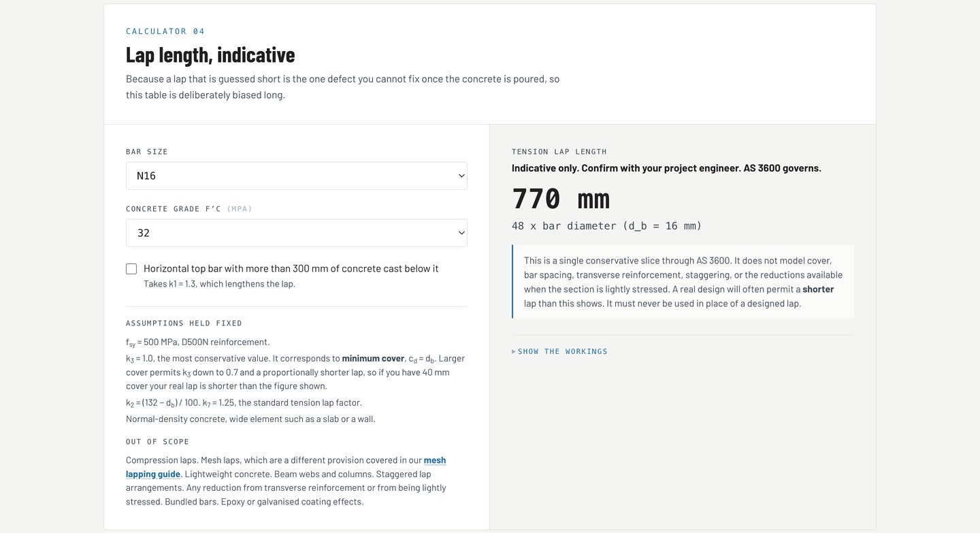Screen dimensions: 980x533
Task: Click the 'Horizontal top bar with more than 300 mm' label
Action: [291, 269]
